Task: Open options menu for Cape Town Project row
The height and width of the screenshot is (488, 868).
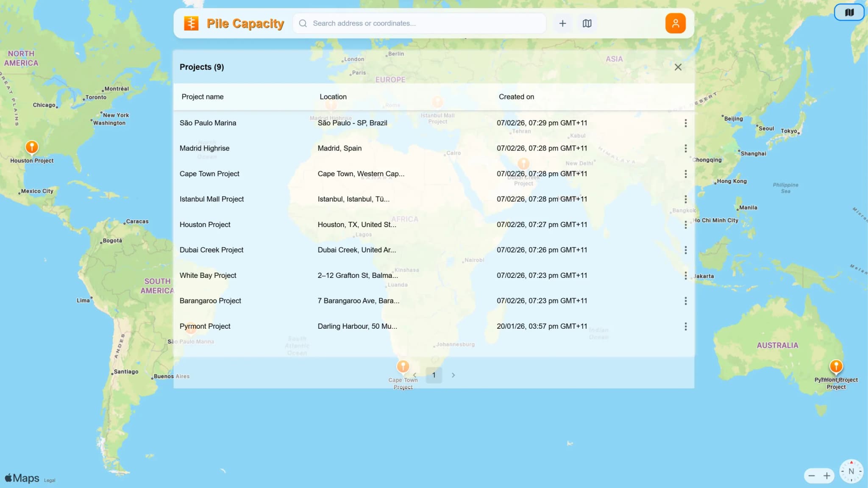Action: (685, 174)
